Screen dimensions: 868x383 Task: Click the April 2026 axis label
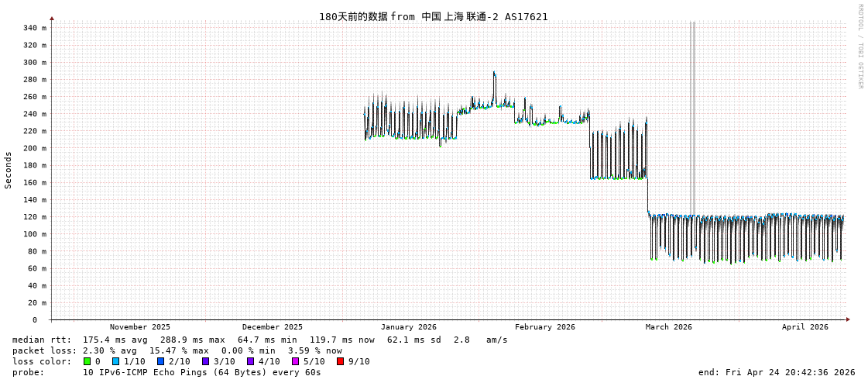pos(805,327)
